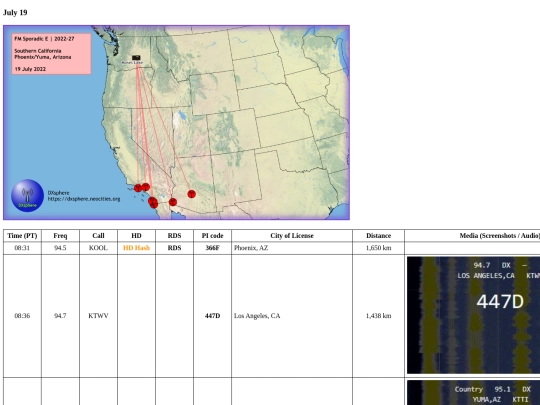Screen dimensions: 540x405
Task: Click the 'HD' column header
Action: (x=136, y=236)
